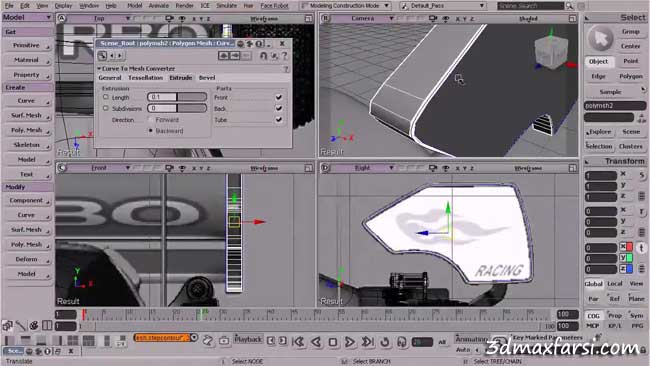Click the large select arrow tool icon
Screen dimensions: 650x366
[x=600, y=39]
